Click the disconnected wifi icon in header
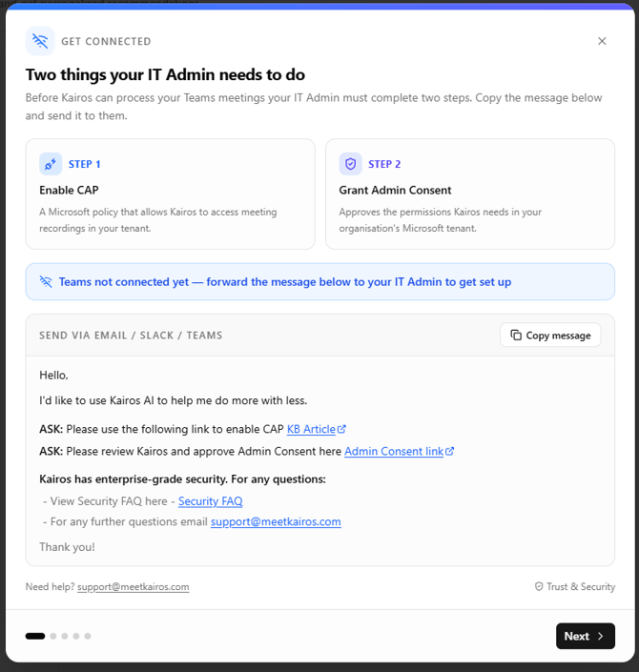The height and width of the screenshot is (672, 639). click(x=40, y=41)
